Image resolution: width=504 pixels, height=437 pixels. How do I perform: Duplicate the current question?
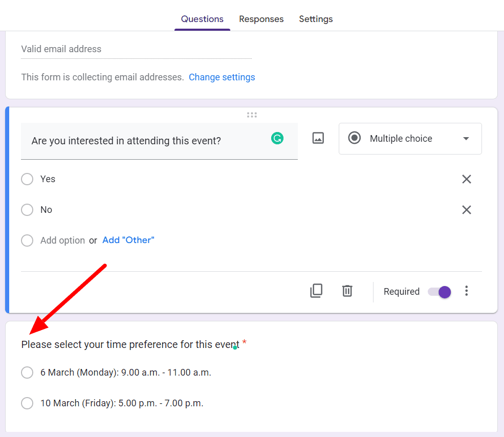tap(316, 291)
